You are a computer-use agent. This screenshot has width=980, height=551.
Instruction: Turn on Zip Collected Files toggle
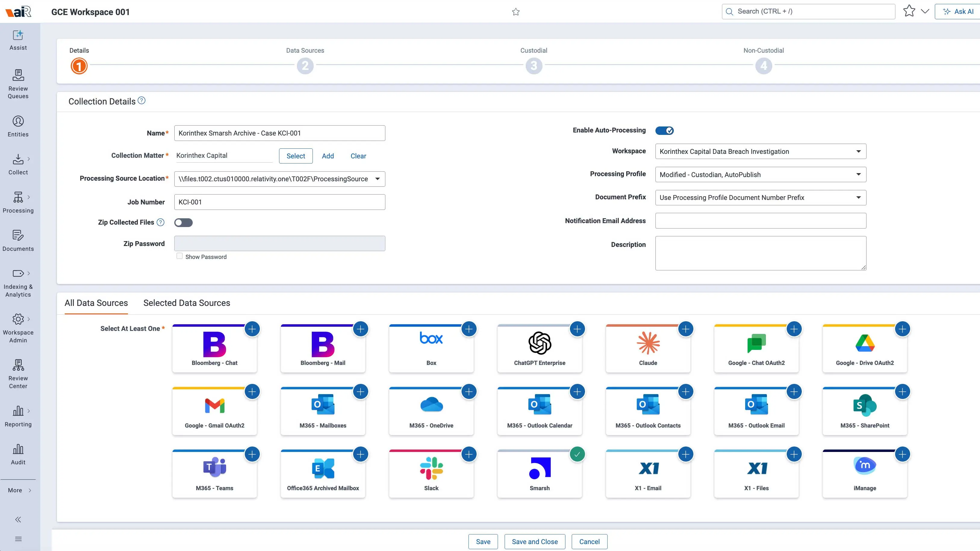tap(183, 223)
